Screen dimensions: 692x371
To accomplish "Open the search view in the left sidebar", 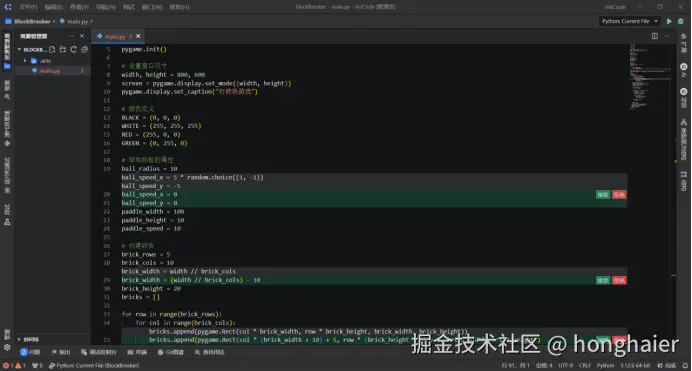I will point(7,90).
